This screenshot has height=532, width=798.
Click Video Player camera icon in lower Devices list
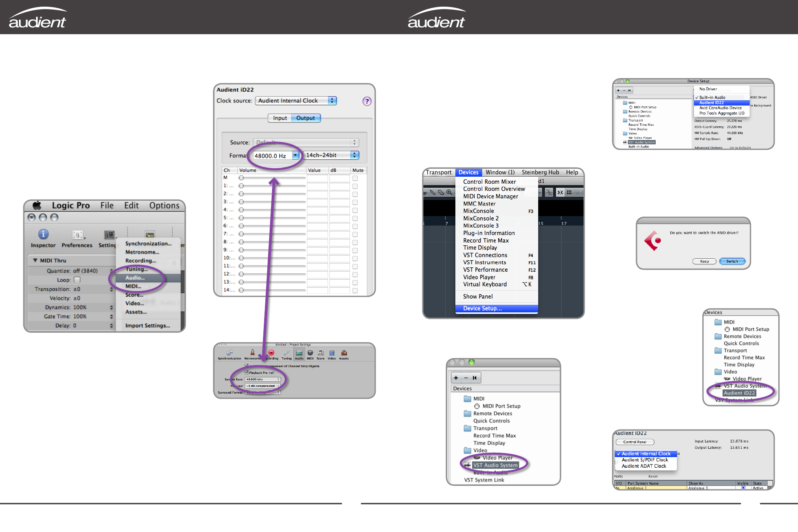click(x=477, y=457)
